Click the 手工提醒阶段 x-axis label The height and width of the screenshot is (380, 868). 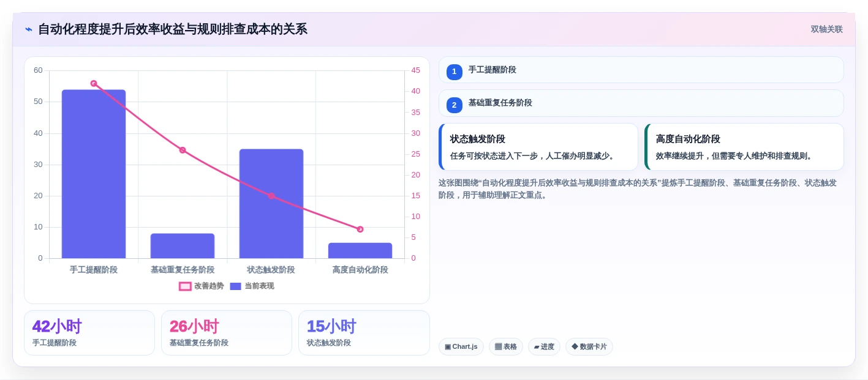(94, 270)
